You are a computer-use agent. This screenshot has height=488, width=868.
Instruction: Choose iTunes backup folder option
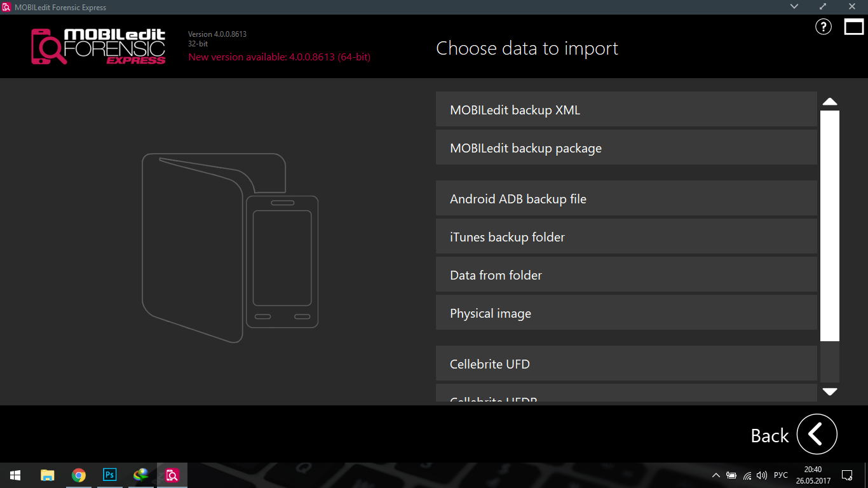point(627,236)
